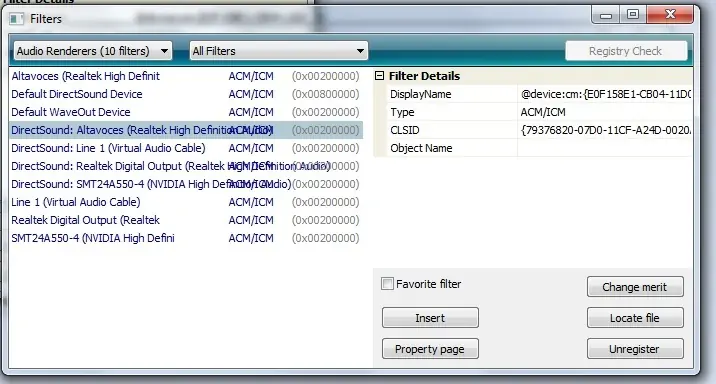Select DirectSound: Altavoces filter row
Image resolution: width=716 pixels, height=384 pixels.
coord(186,130)
